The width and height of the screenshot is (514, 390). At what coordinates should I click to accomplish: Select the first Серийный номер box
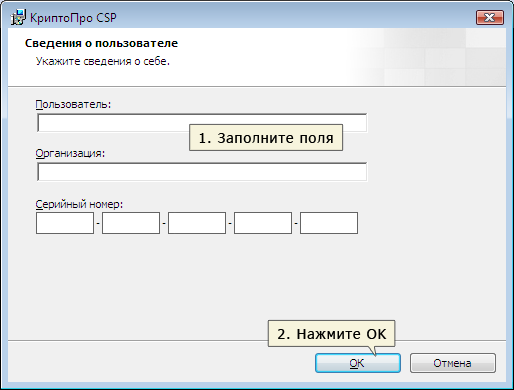point(65,223)
